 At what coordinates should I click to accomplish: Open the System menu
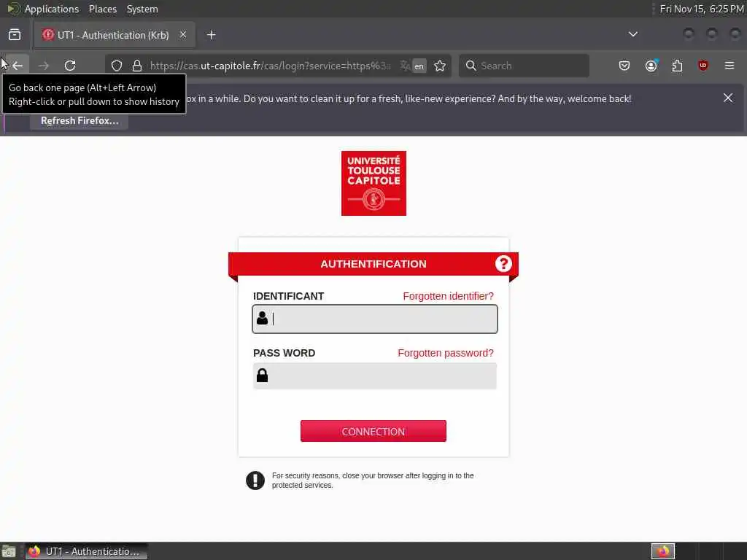[x=142, y=9]
